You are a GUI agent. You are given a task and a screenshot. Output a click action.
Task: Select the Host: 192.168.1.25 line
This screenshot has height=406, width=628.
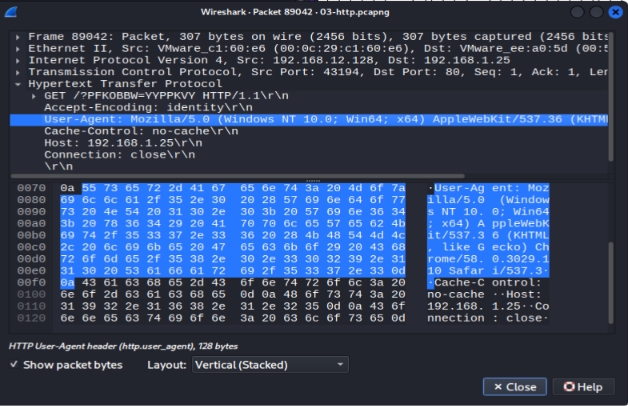click(x=123, y=143)
